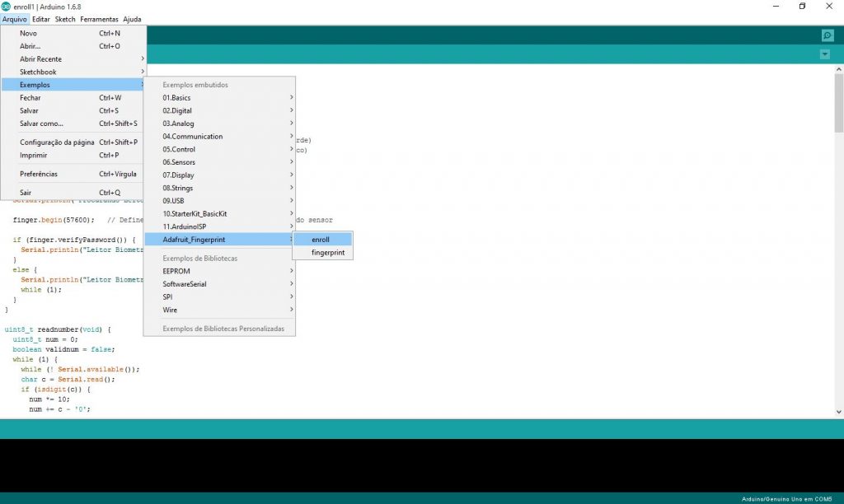Click the code line 'char c = Serial.read();'
This screenshot has width=844, height=504.
coord(68,380)
